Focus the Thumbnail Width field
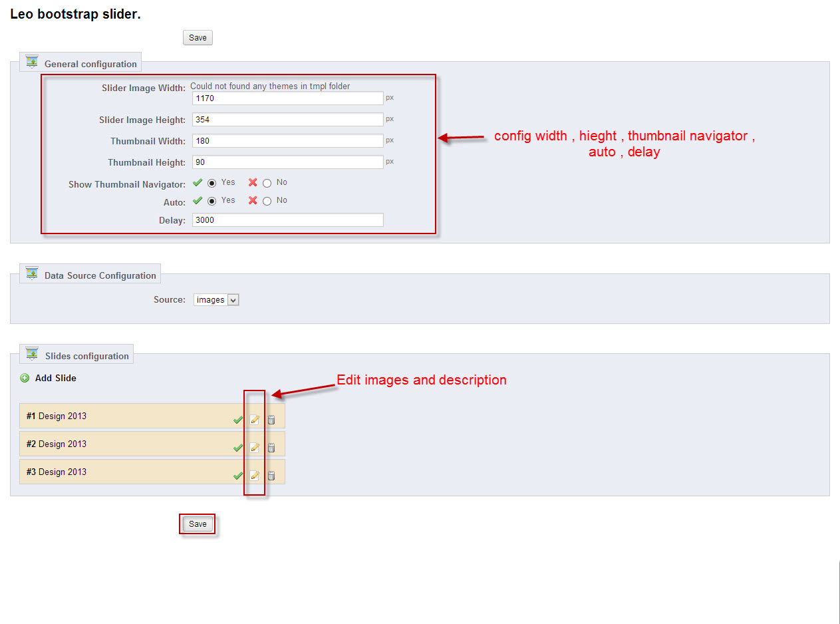Viewport: 840px width, 624px height. (288, 141)
